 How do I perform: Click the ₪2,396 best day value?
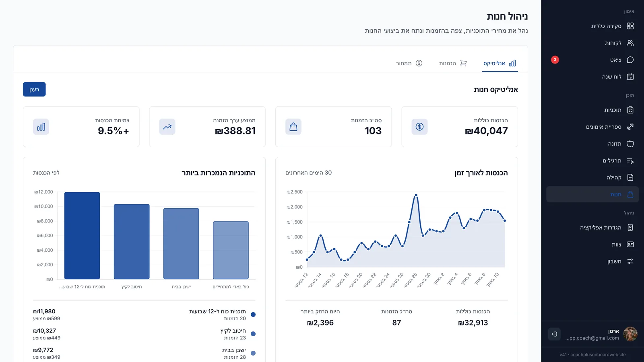click(320, 323)
